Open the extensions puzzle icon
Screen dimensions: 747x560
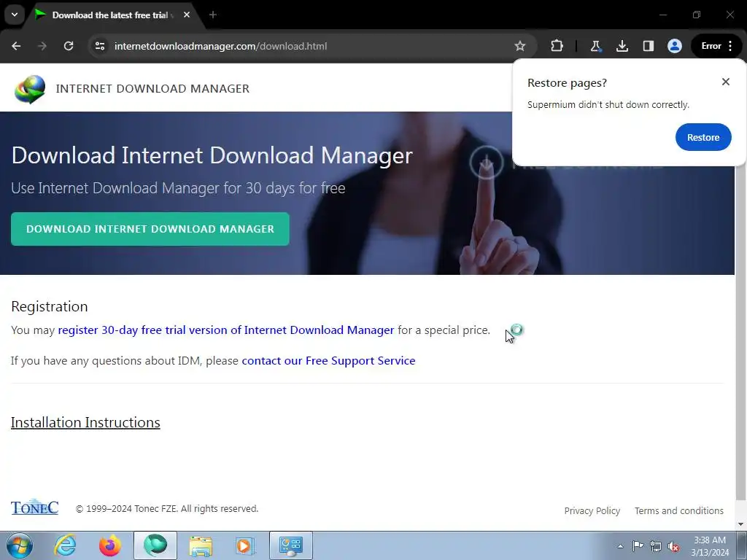pyautogui.click(x=557, y=46)
